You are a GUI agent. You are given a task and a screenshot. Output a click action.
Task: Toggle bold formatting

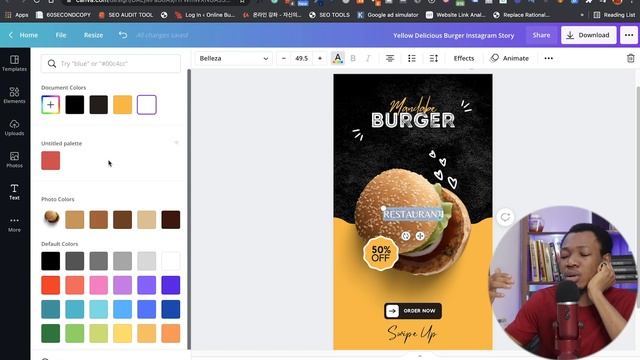353,58
